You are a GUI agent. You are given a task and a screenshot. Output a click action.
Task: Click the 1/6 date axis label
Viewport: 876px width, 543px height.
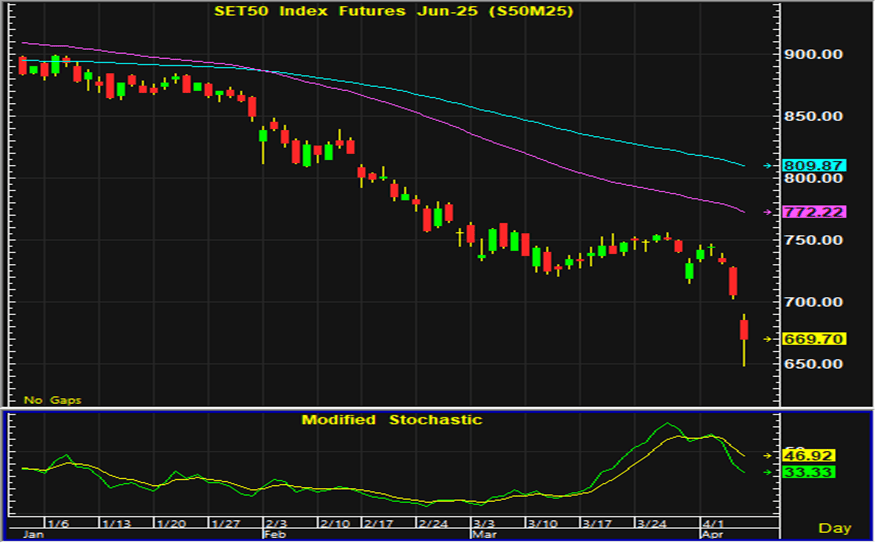[x=58, y=524]
